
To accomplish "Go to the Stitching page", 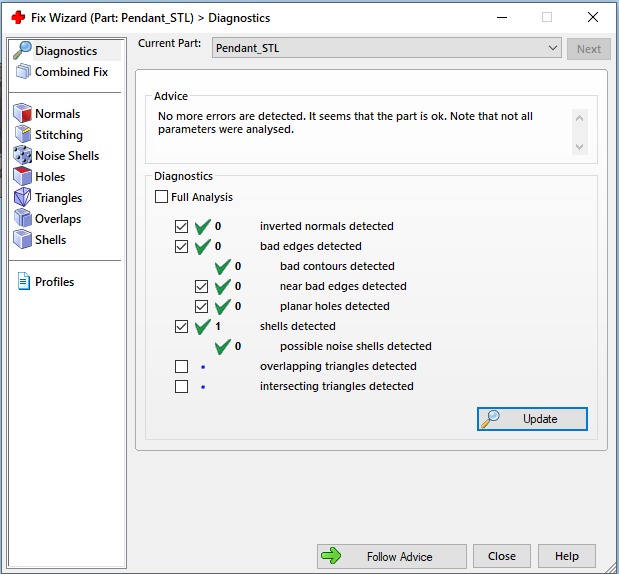I will pyautogui.click(x=59, y=135).
